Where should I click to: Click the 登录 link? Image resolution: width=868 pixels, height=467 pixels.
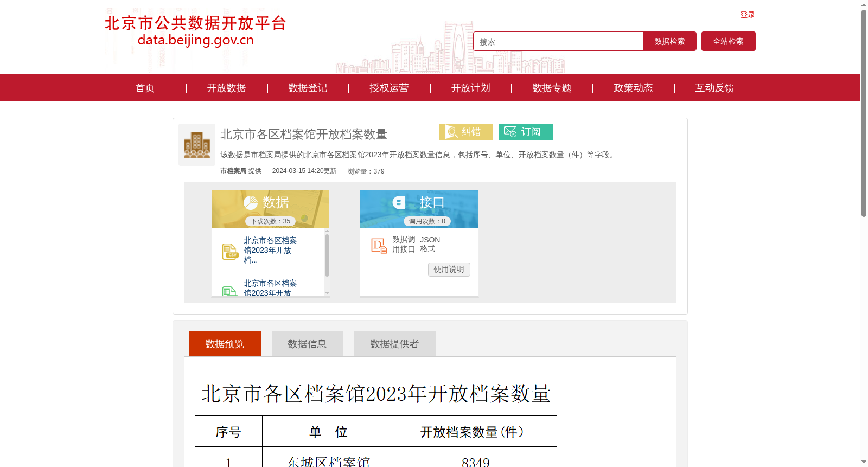(748, 15)
